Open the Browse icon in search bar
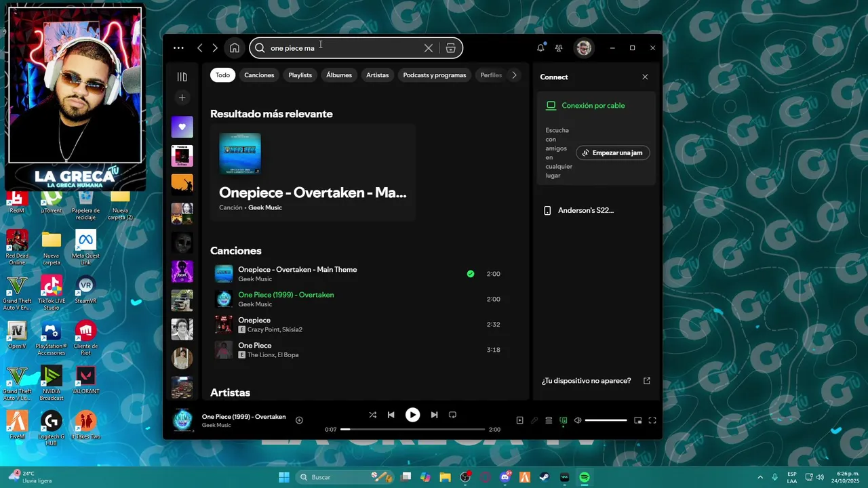Viewport: 868px width, 488px height. click(x=451, y=48)
